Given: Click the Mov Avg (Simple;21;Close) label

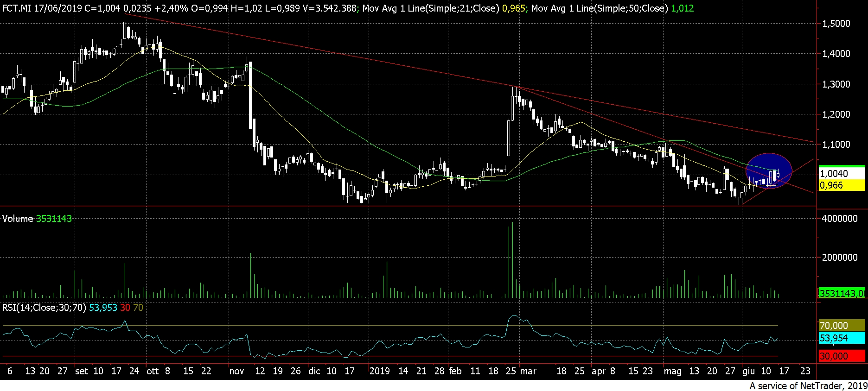Looking at the screenshot, I should pos(431,8).
